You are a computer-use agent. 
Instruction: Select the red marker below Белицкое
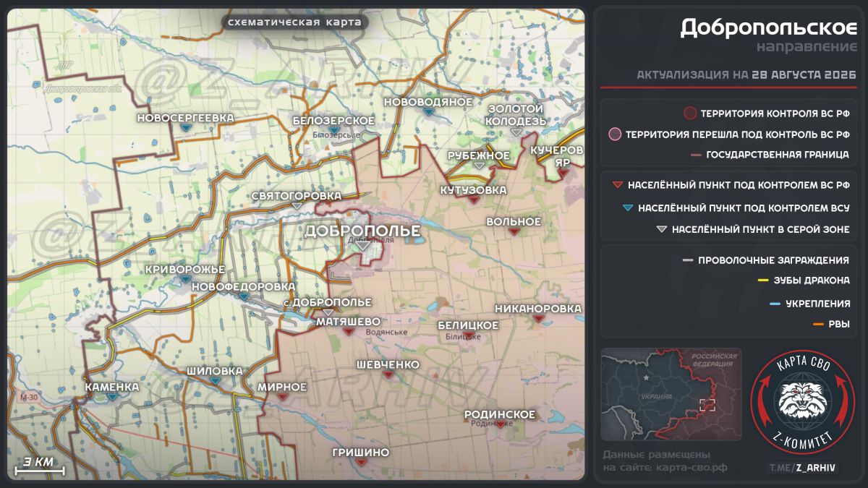pos(468,336)
